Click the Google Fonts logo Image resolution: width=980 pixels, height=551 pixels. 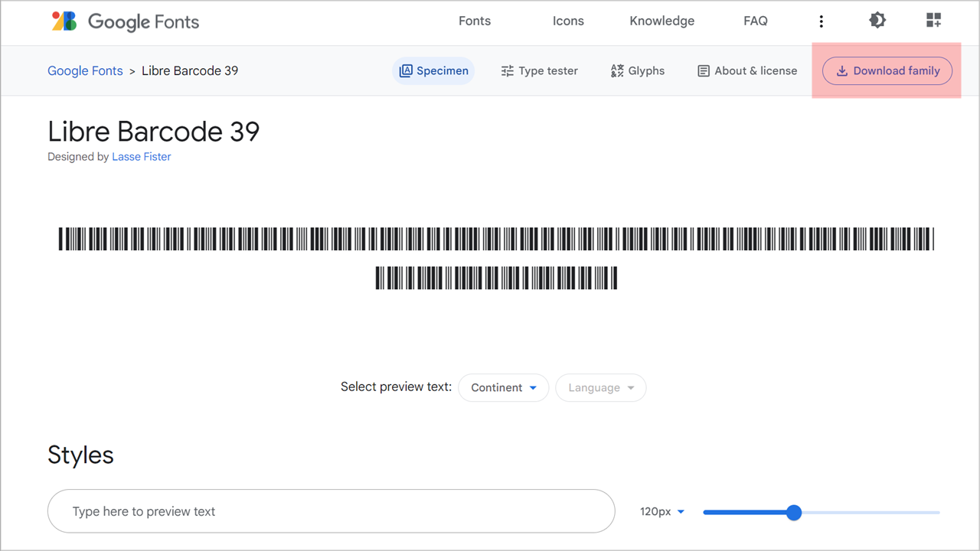click(126, 21)
